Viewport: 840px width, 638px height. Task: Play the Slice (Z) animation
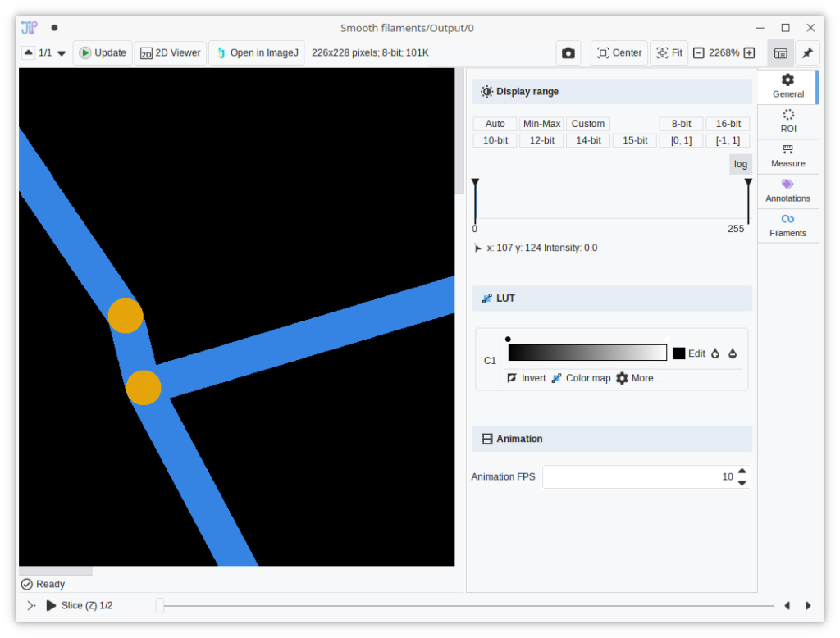tap(51, 606)
